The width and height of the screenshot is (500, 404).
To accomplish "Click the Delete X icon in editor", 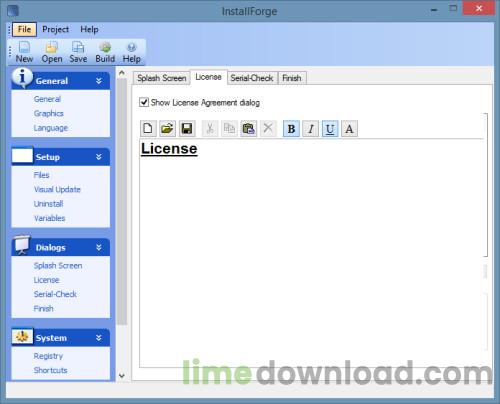I will pos(268,128).
